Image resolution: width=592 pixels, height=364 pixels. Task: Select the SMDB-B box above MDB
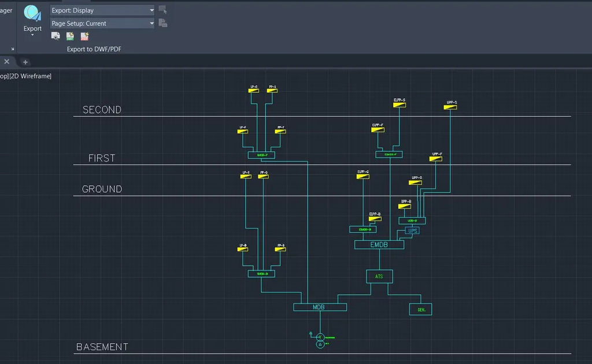(x=261, y=273)
